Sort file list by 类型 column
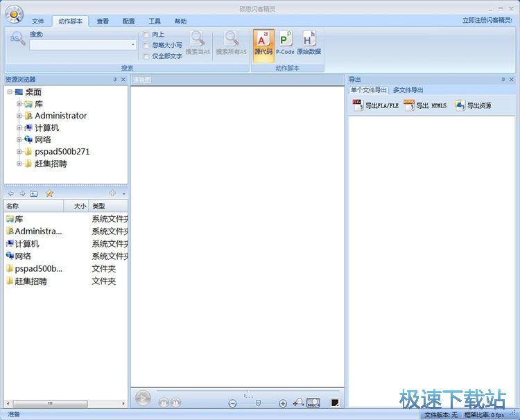This screenshot has width=520, height=420. 108,206
